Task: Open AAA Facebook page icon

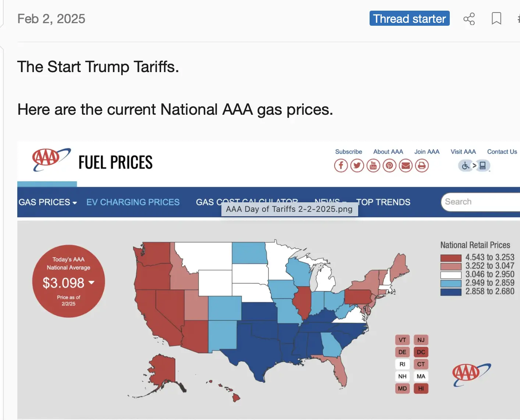Action: coord(341,165)
